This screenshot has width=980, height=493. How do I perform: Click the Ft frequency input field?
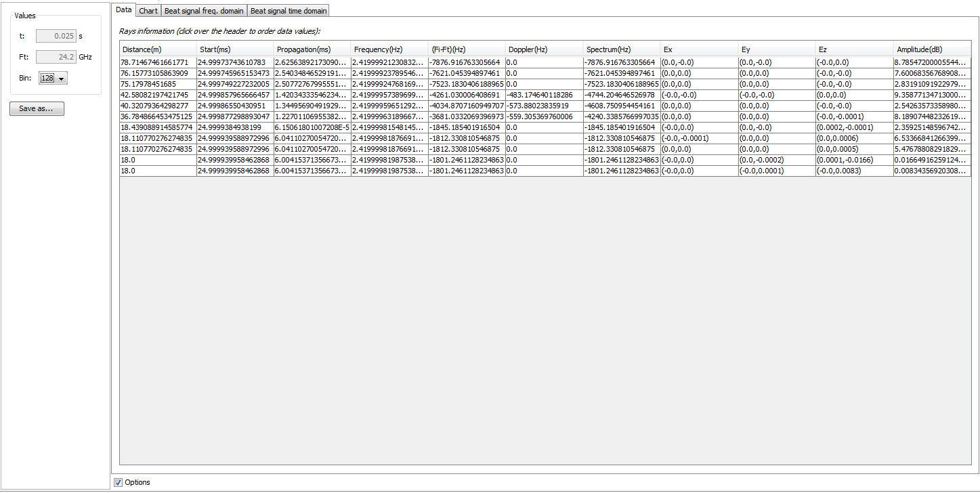(56, 58)
